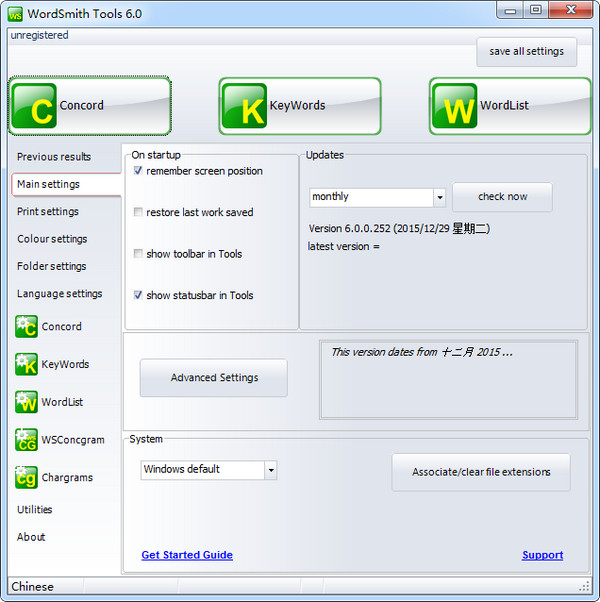Click Chinese language in status bar

click(33, 587)
